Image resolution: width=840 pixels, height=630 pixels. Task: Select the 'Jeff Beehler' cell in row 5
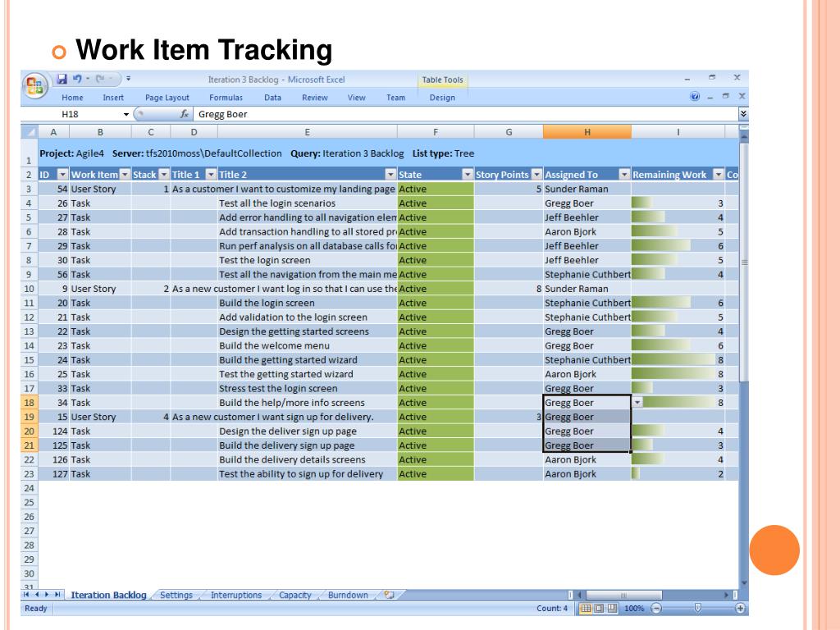click(x=587, y=217)
